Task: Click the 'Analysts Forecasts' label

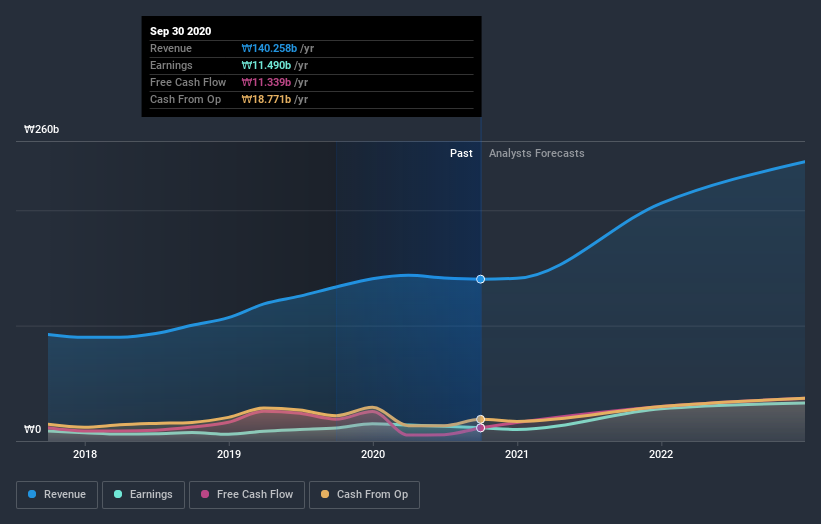Action: tap(537, 153)
